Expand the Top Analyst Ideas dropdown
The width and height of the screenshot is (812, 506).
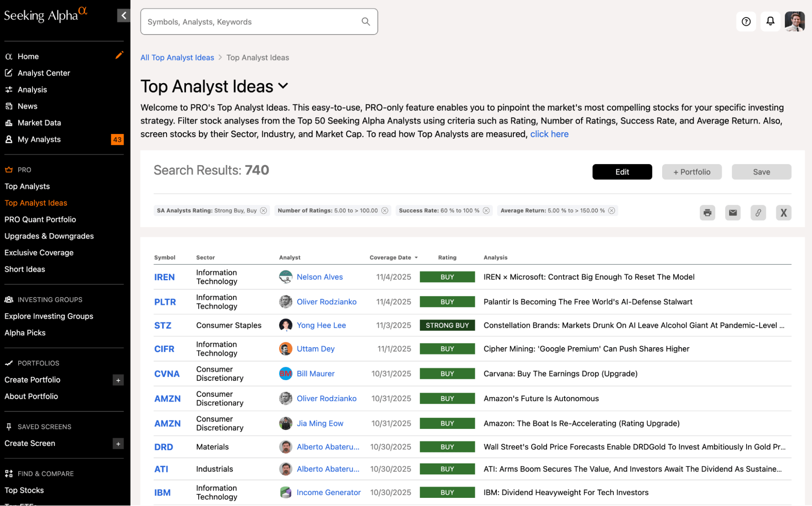(284, 86)
